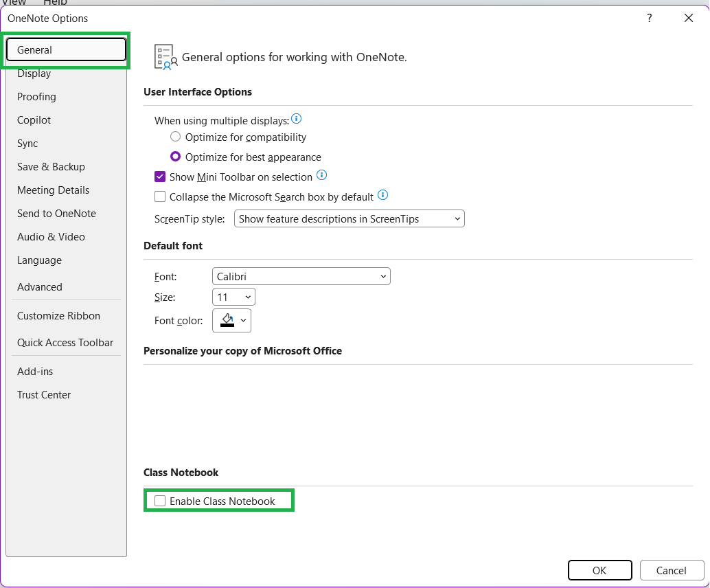The width and height of the screenshot is (710, 588).
Task: Select Save & Backup category
Action: click(x=66, y=167)
